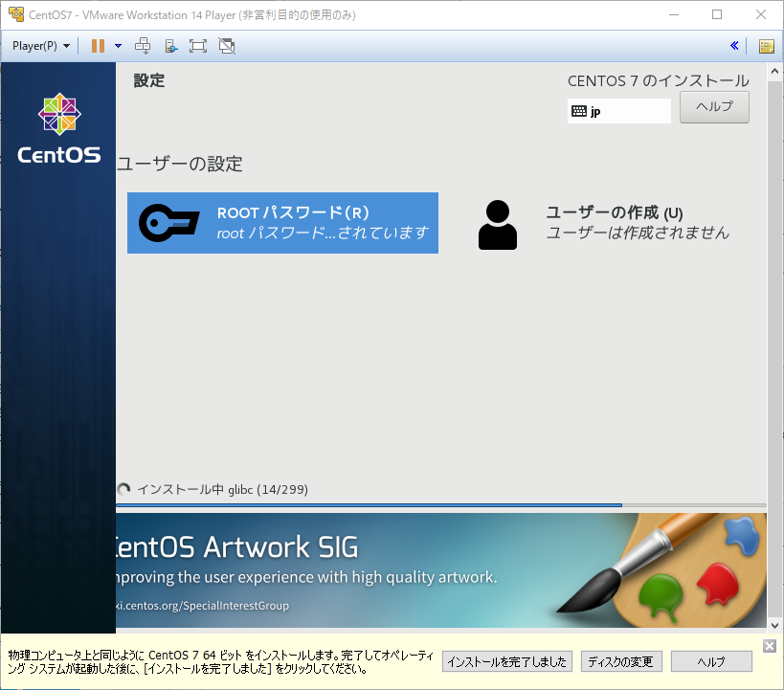Send Ctrl+Alt+Del to the guest
The width and height of the screenshot is (784, 690).
[142, 45]
